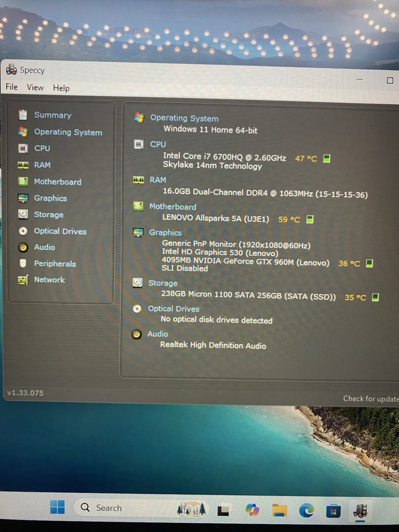
Task: Click the Audio speaker sidebar icon
Action: 23,247
